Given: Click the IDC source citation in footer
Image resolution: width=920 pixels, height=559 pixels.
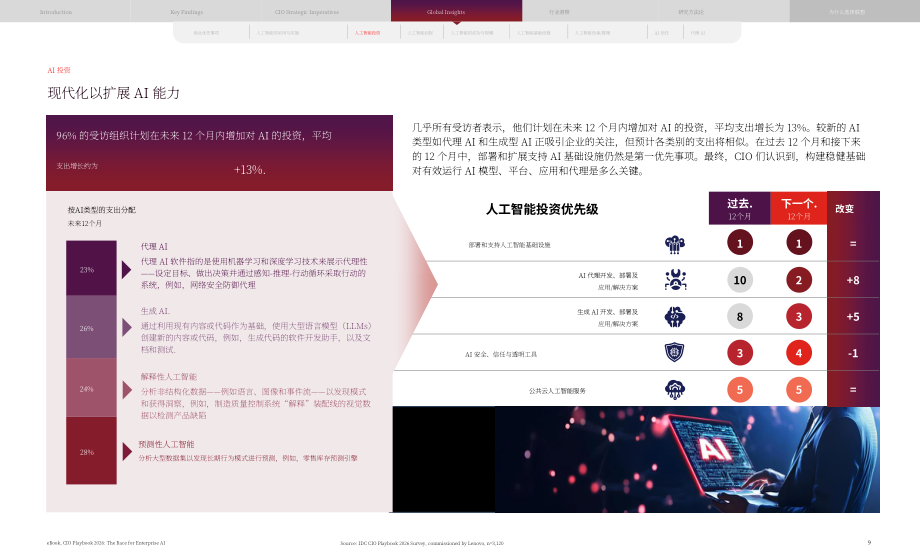Looking at the screenshot, I should click(x=422, y=543).
